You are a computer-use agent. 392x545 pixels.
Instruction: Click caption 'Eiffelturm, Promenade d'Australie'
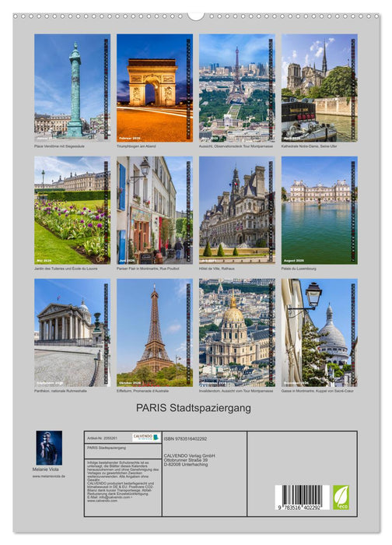pos(142,391)
